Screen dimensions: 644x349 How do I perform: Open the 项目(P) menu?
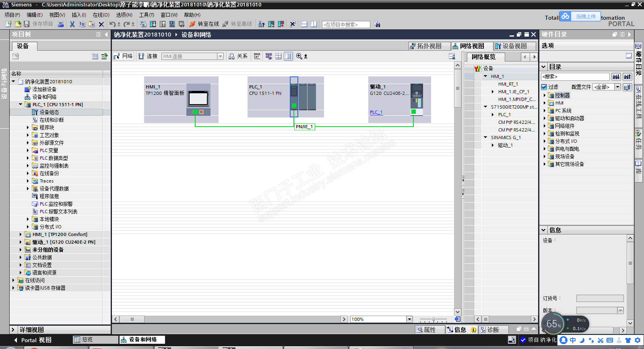12,15
